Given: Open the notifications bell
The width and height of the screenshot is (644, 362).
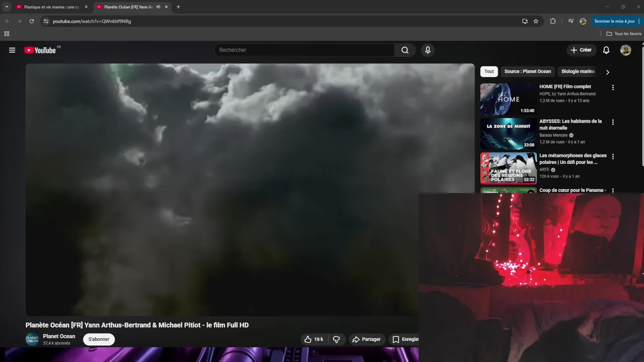Looking at the screenshot, I should point(606,50).
